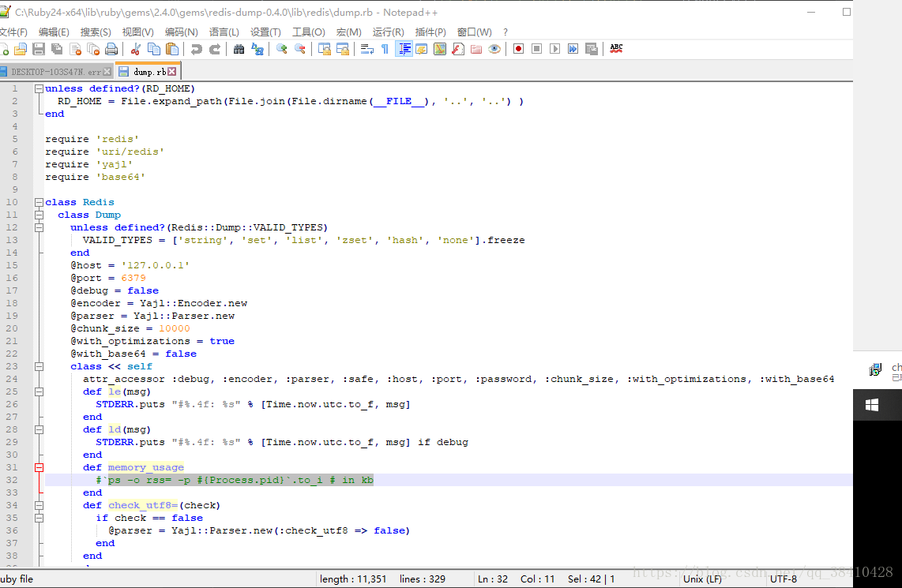Toggle word wrap in the toolbar
This screenshot has width=902, height=588.
(x=367, y=50)
